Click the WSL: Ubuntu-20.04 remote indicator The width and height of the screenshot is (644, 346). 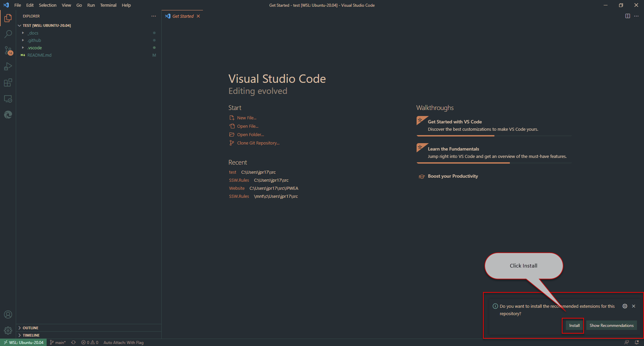coord(23,342)
